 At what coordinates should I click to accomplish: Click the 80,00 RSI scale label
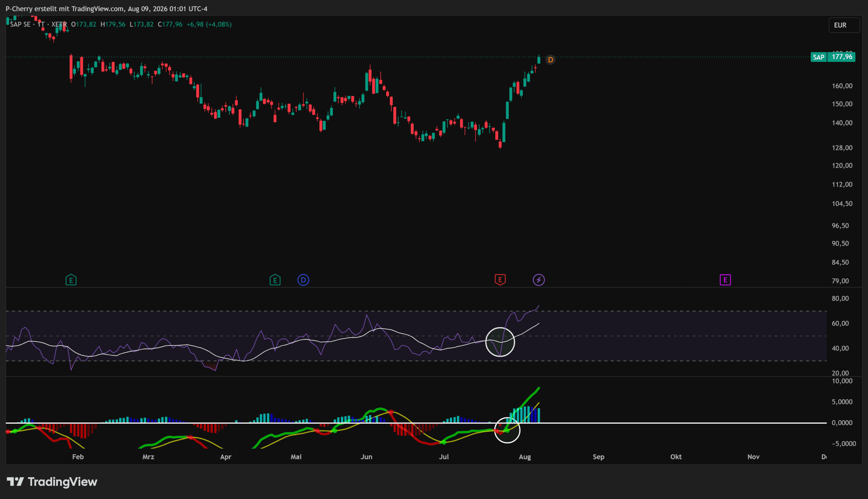point(840,299)
